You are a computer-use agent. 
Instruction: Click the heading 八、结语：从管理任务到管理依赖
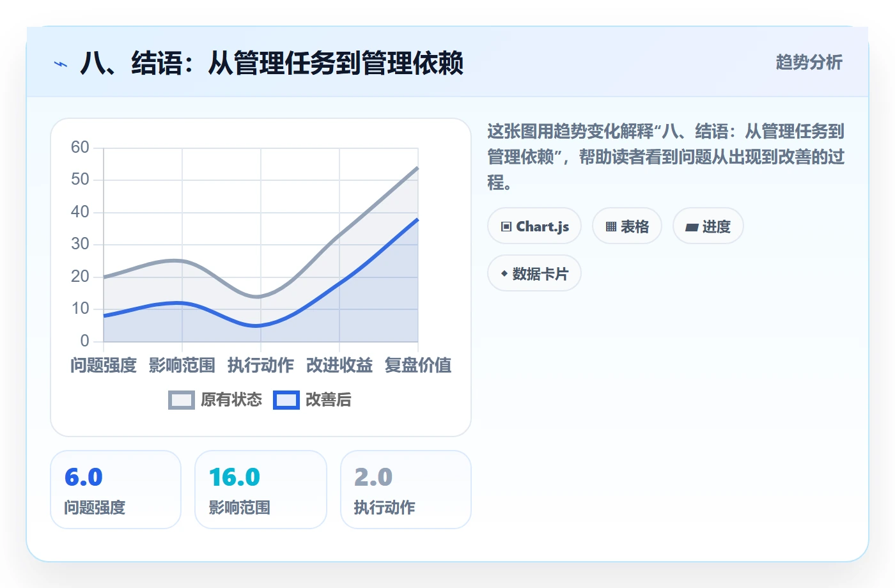[272, 63]
